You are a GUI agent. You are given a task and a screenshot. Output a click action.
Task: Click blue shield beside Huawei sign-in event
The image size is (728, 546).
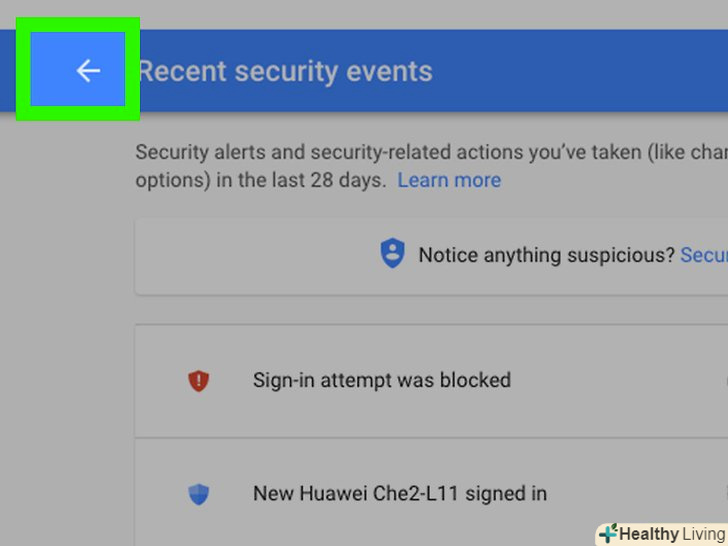click(x=199, y=494)
